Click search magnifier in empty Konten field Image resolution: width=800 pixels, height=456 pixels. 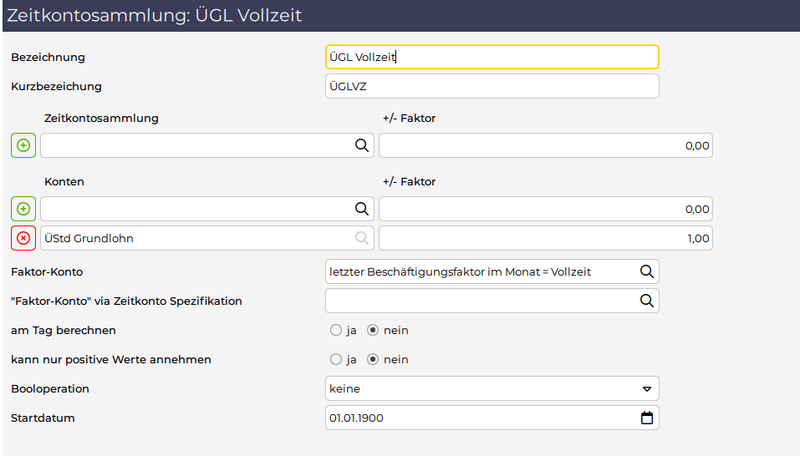[361, 209]
